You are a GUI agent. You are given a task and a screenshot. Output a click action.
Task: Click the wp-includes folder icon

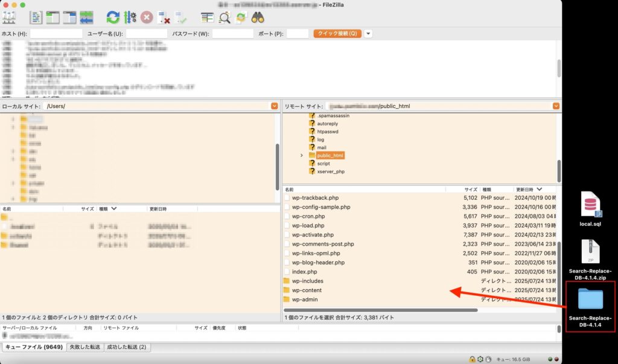tap(287, 281)
